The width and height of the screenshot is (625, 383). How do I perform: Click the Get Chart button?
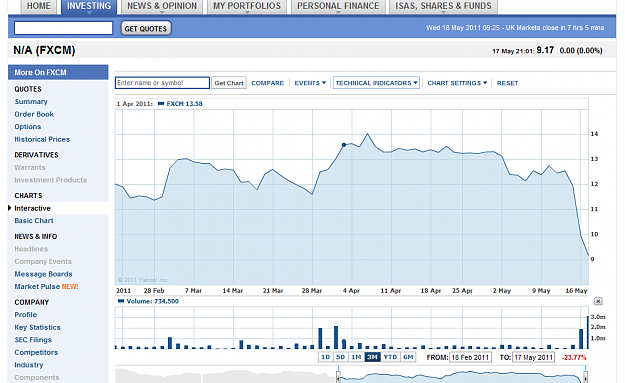[x=229, y=83]
